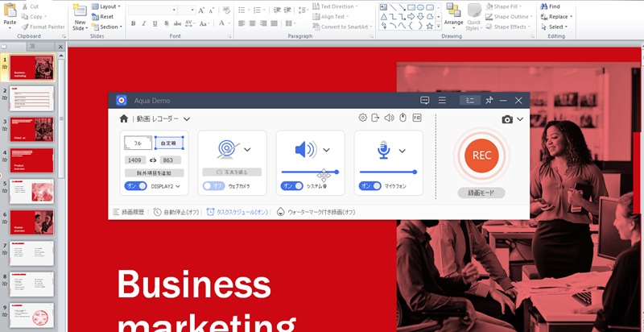Click the system sound volume slider
Image resolution: width=644 pixels, height=332 pixels.
pos(309,172)
